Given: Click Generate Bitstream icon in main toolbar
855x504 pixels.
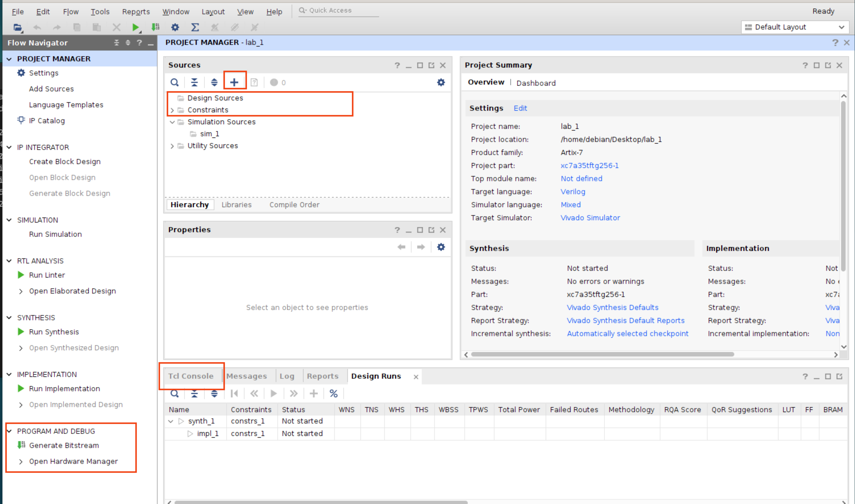Looking at the screenshot, I should pos(155,27).
